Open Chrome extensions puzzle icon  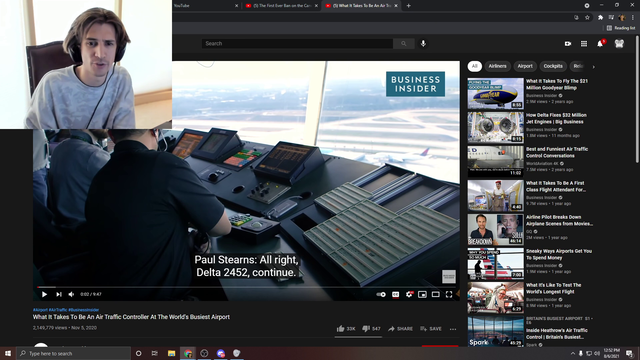600,18
